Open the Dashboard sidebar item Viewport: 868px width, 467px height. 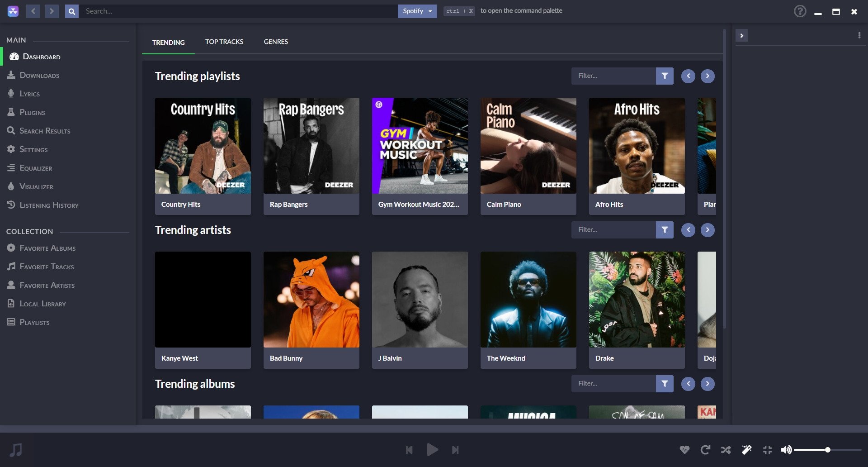coord(68,57)
